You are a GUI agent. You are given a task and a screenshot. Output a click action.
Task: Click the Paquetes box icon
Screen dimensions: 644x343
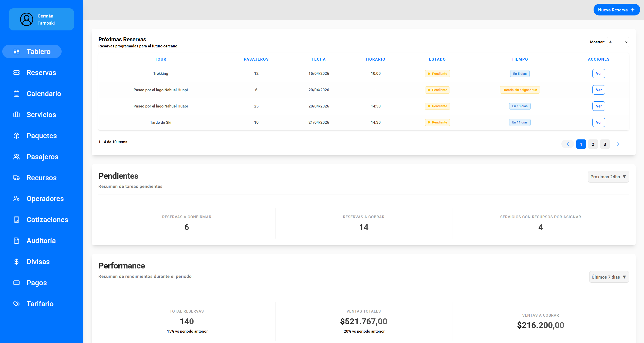16,136
